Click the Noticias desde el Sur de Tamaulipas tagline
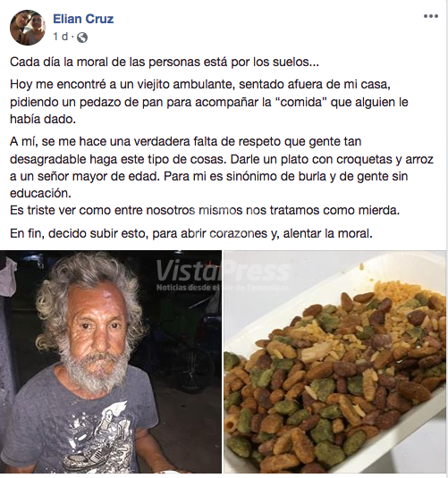 223,288
